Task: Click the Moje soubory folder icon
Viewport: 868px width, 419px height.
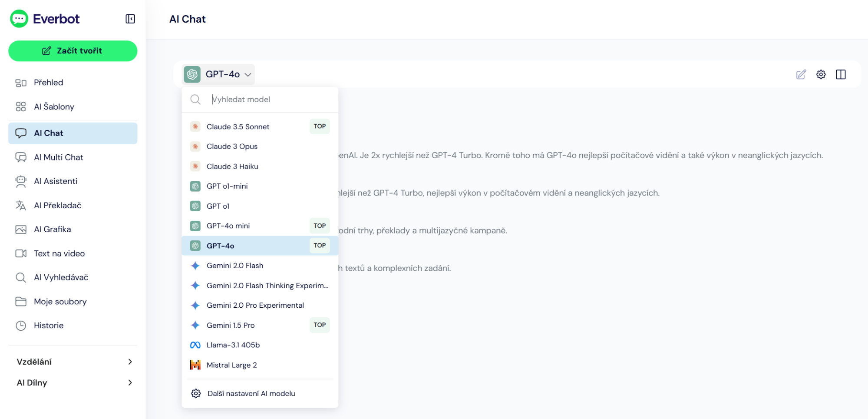Action: coord(21,302)
